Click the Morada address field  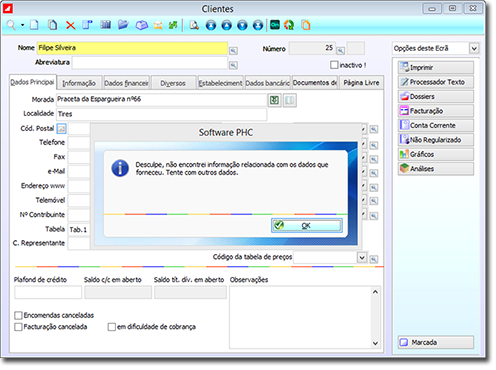tap(161, 100)
